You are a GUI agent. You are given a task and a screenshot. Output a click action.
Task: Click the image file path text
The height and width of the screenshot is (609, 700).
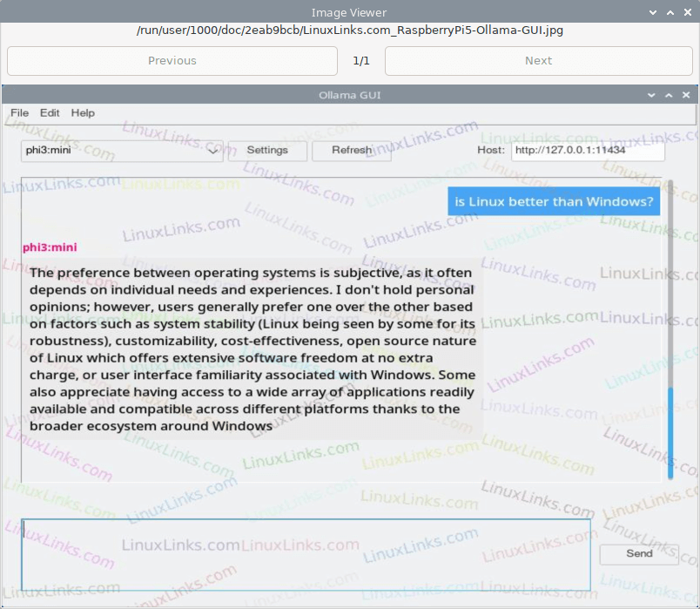click(349, 30)
